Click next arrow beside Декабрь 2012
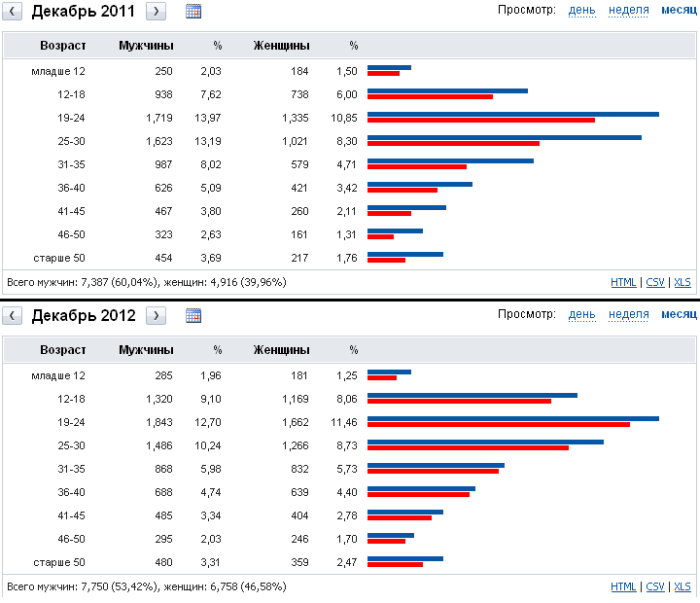Image resolution: width=700 pixels, height=603 pixels. (157, 315)
